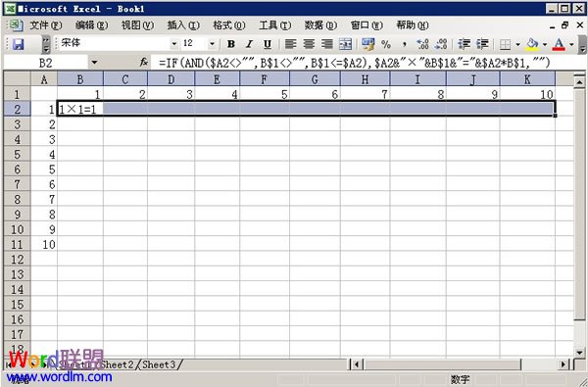The height and width of the screenshot is (387, 588).
Task: Expand Formatting toolbar options at far right
Action: 582,45
